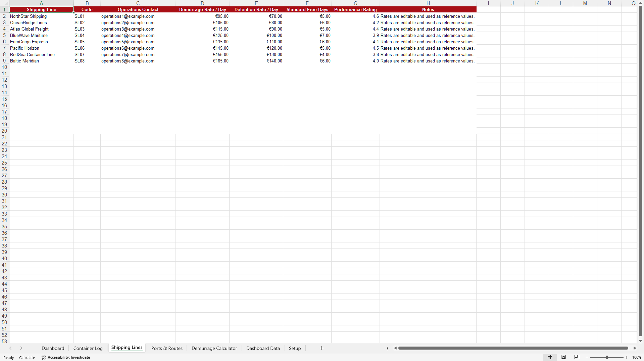Click the next sheet navigation arrow
Image resolution: width=644 pixels, height=361 pixels.
21,348
